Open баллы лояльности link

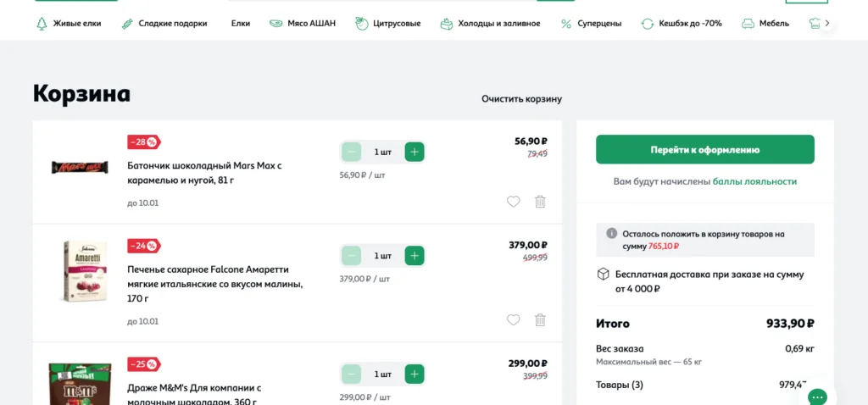754,181
